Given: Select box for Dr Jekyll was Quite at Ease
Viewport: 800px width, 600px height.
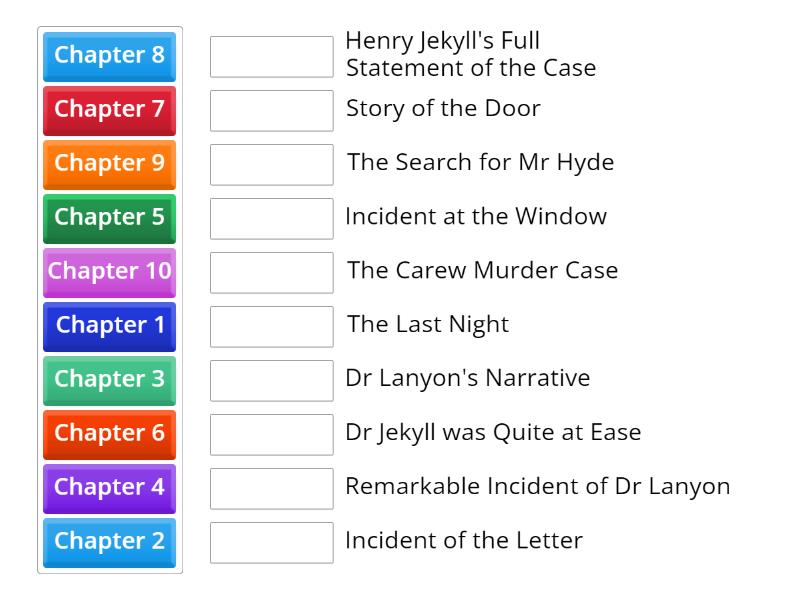Looking at the screenshot, I should pos(271,435).
